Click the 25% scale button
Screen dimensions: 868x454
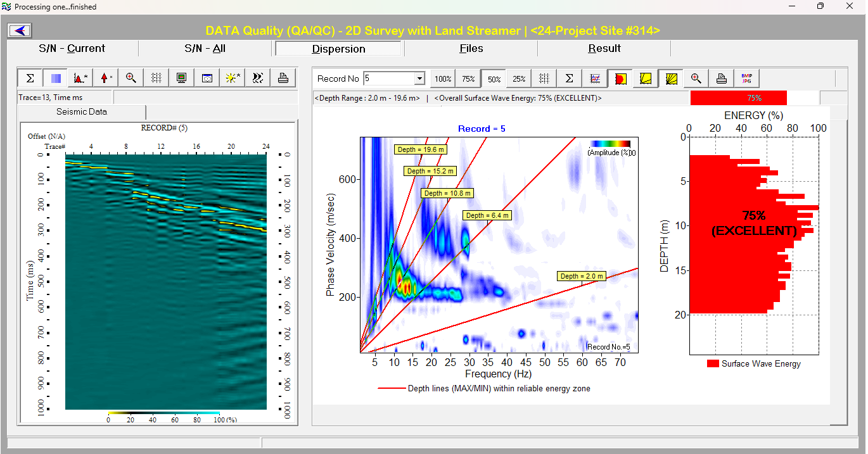click(519, 79)
